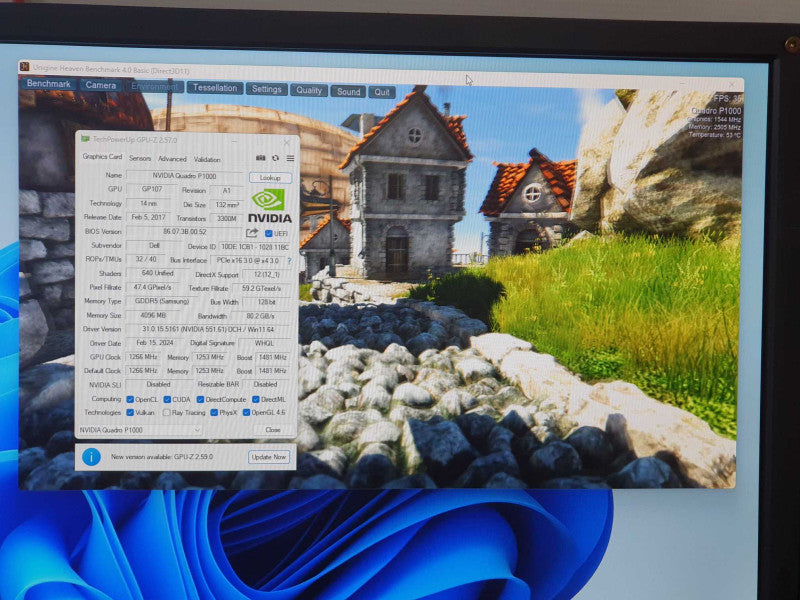Click the Shaders value 640 Unified
Screen dimensions: 800x600
158,273
